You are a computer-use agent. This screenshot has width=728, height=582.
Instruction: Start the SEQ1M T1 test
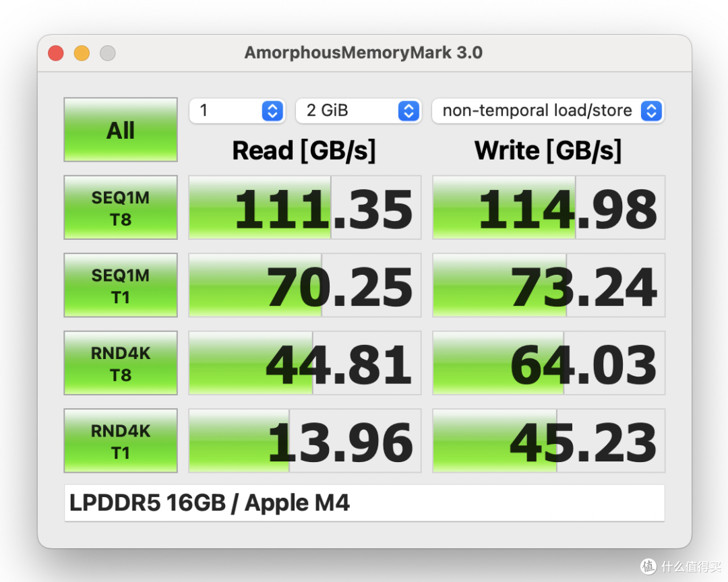click(121, 285)
